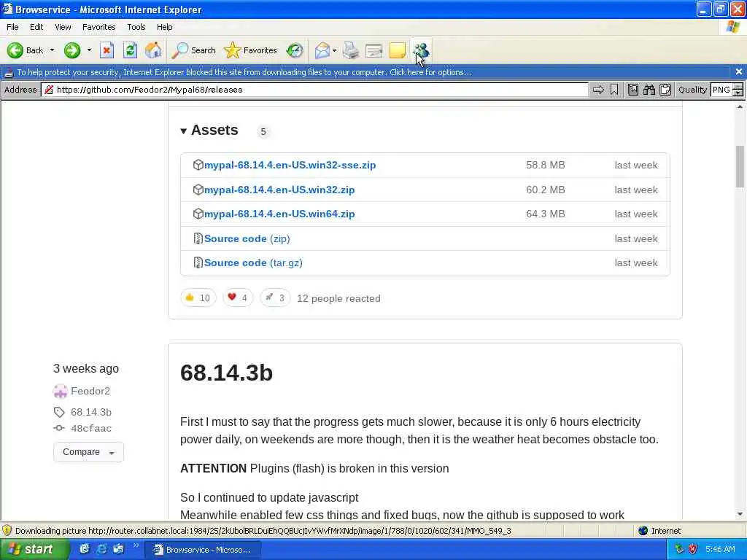Screen dimensions: 747x560
Task: Open the 68.14.3b tag link
Action: click(91, 413)
